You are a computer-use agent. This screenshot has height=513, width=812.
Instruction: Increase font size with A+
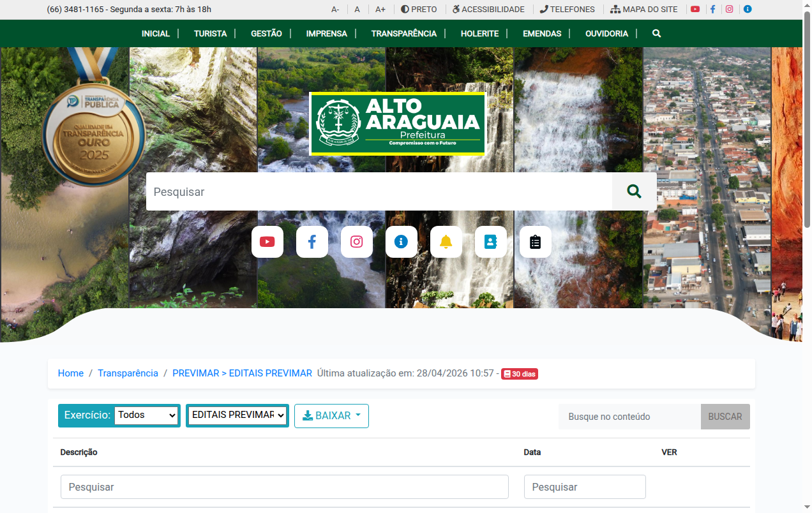pyautogui.click(x=380, y=10)
